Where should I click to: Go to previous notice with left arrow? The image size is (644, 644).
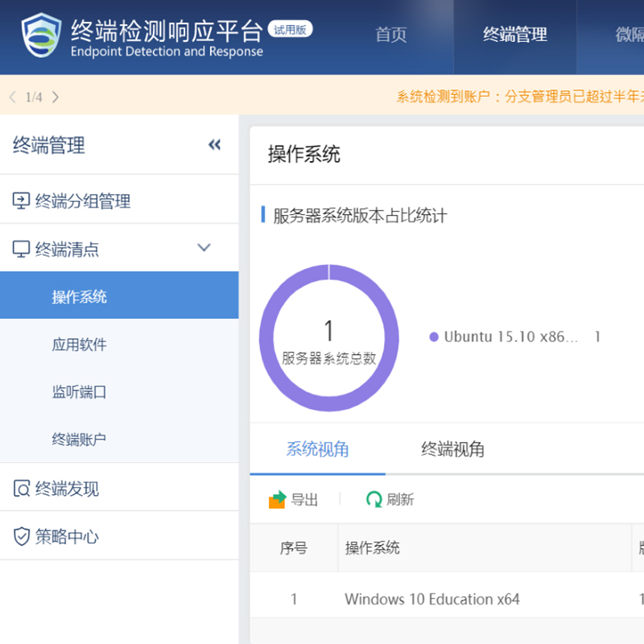click(x=13, y=97)
